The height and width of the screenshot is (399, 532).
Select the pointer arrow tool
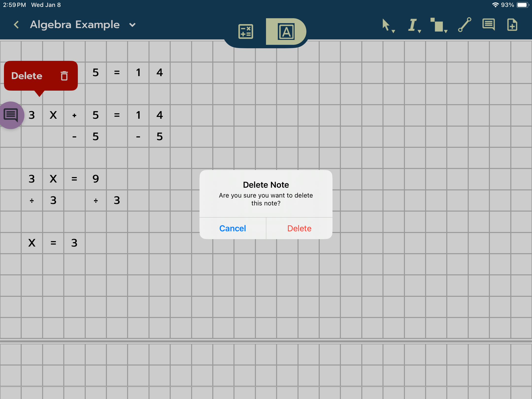pos(386,25)
